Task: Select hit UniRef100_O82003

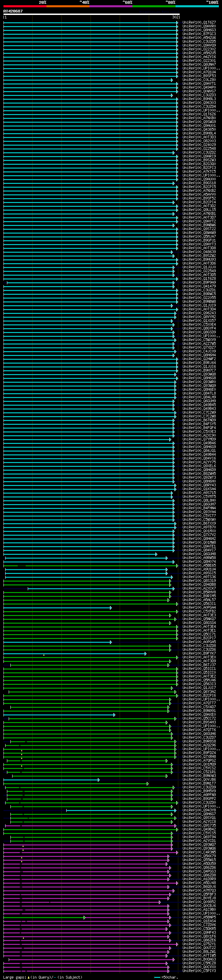Action: [199, 141]
